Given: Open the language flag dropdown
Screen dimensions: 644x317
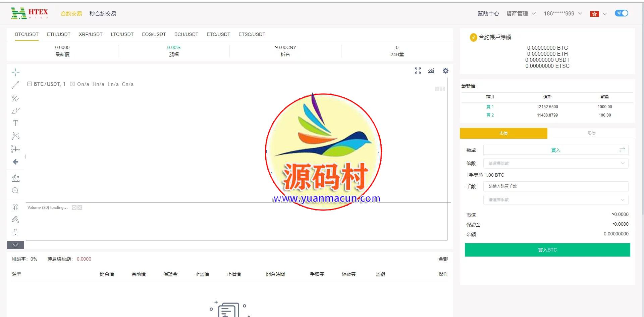Looking at the screenshot, I should (598, 14).
